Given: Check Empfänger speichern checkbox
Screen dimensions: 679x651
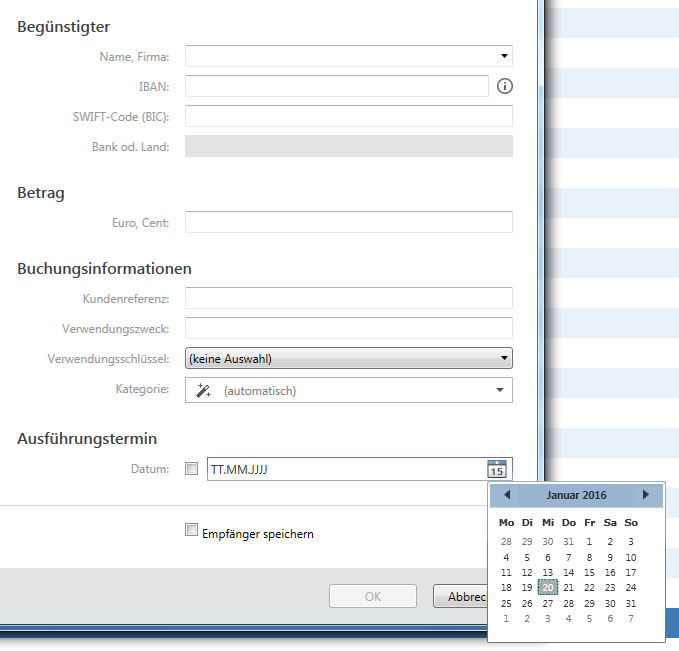Looking at the screenshot, I should pyautogui.click(x=191, y=530).
